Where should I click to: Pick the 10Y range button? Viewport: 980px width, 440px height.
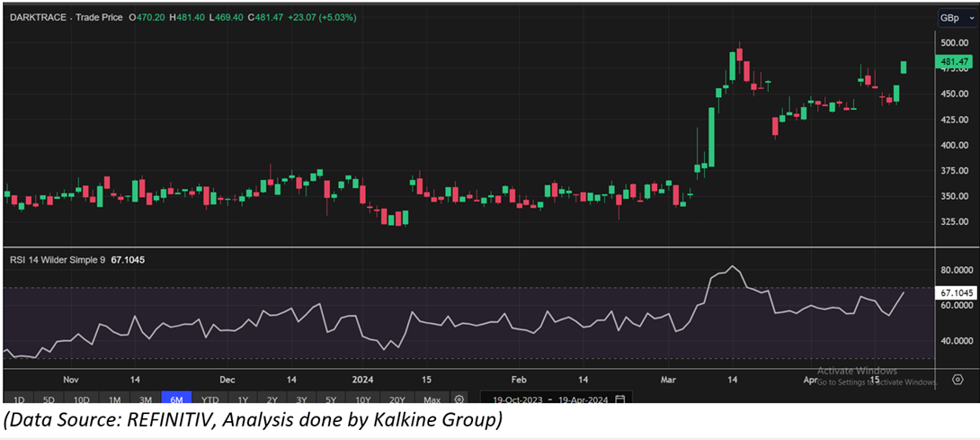click(364, 400)
